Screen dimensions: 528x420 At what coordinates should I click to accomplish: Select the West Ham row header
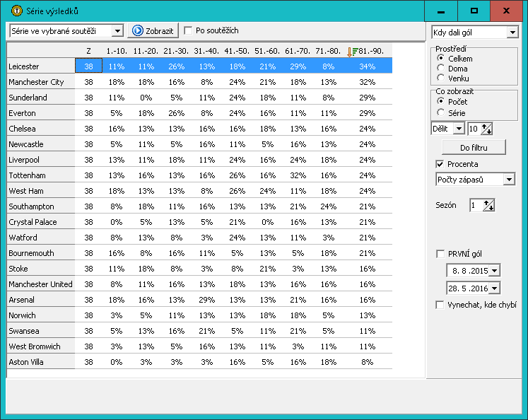point(41,191)
